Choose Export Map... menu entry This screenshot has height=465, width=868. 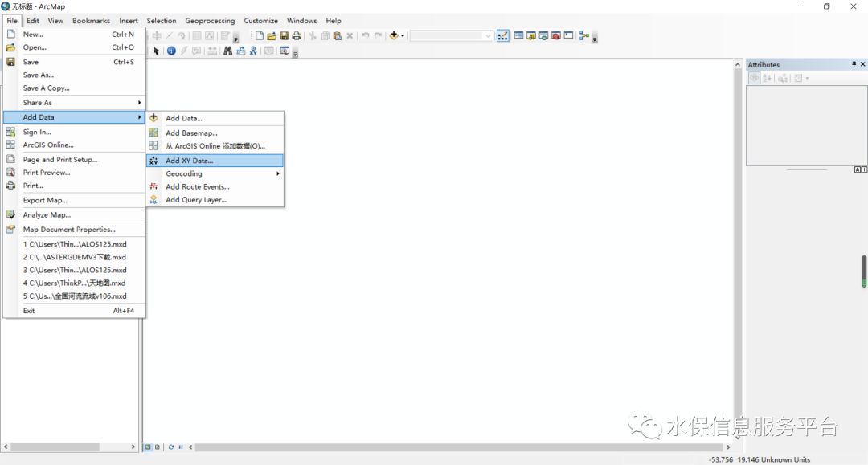coord(75,200)
